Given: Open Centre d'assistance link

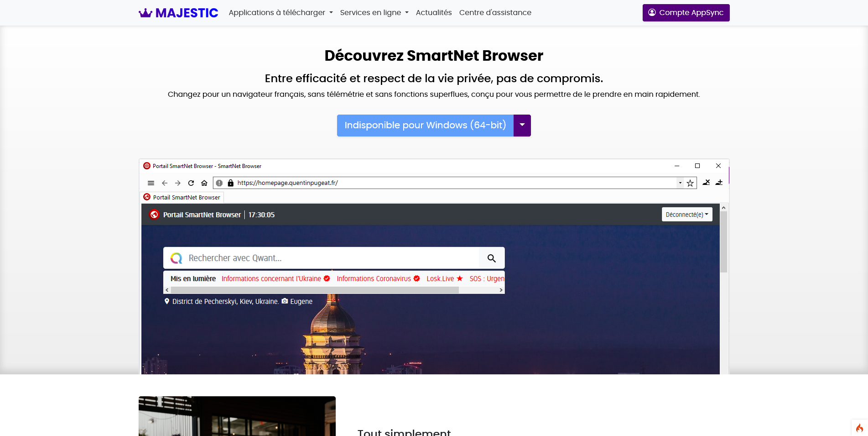Looking at the screenshot, I should coord(495,13).
